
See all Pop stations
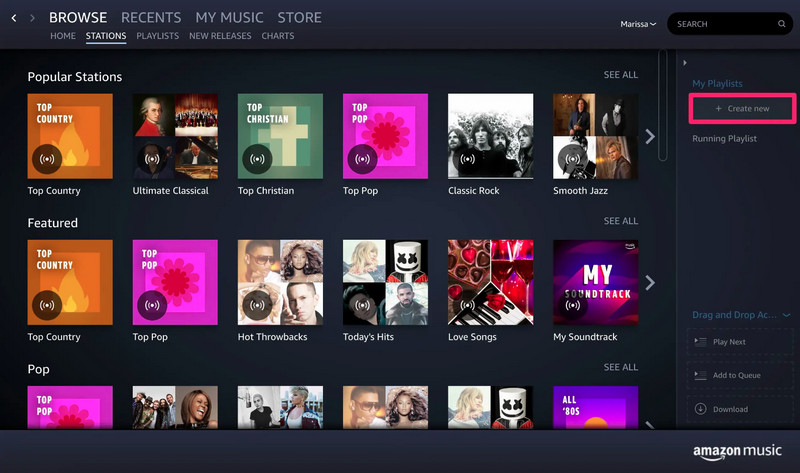point(620,367)
